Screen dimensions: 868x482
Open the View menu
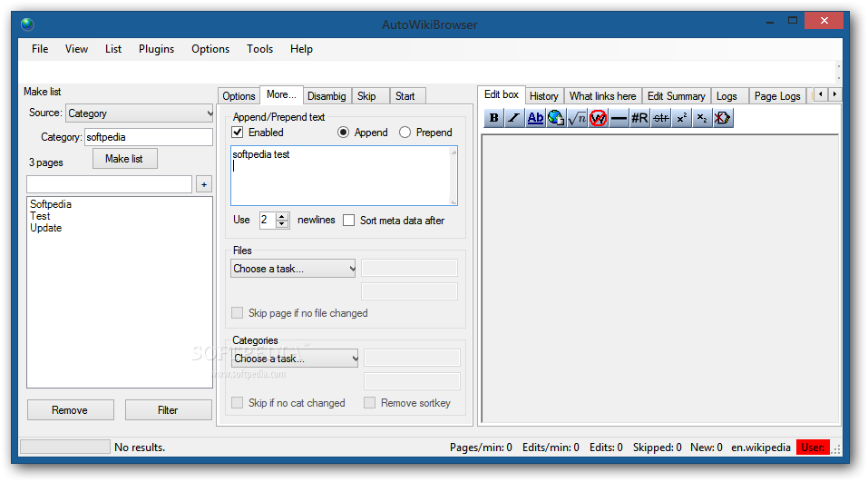pos(76,49)
